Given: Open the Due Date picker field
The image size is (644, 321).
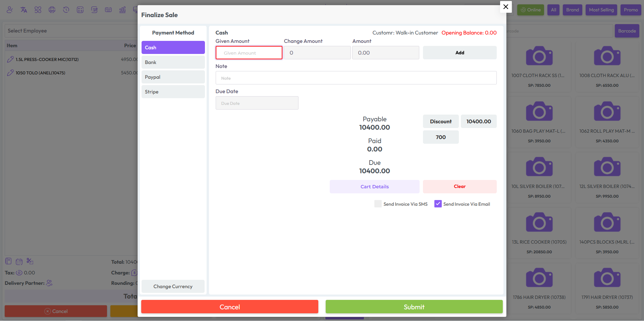Looking at the screenshot, I should pyautogui.click(x=257, y=103).
